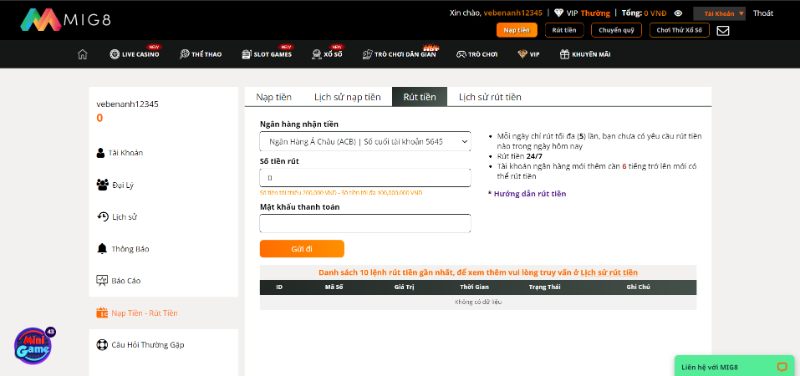Open Xổ Số lottery menu
800x376 pixels.
click(327, 54)
